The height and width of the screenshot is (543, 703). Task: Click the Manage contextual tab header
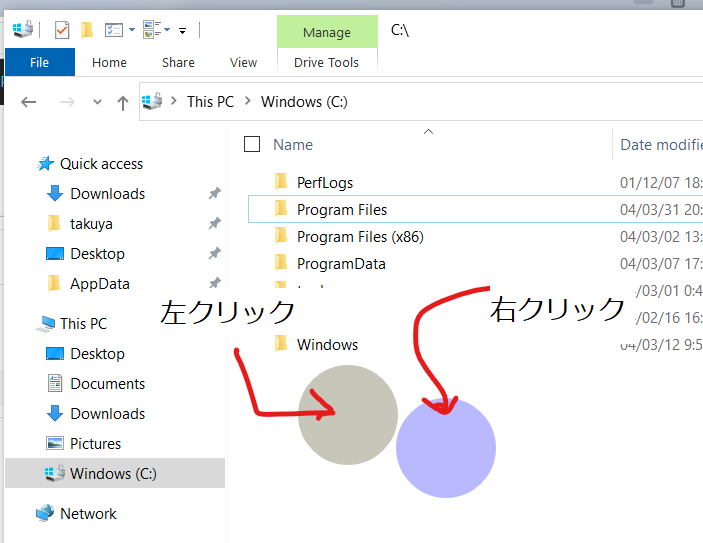pyautogui.click(x=327, y=32)
